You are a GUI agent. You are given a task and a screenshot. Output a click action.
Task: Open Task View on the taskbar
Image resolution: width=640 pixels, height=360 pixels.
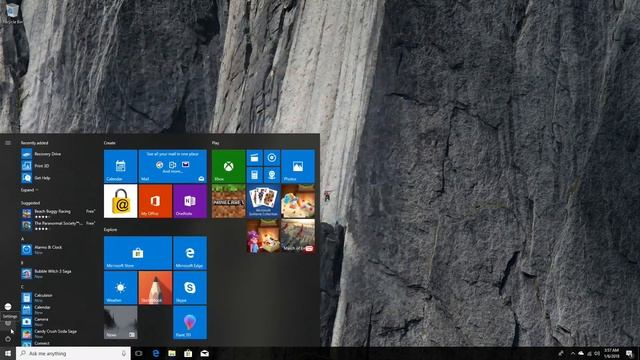click(x=139, y=353)
